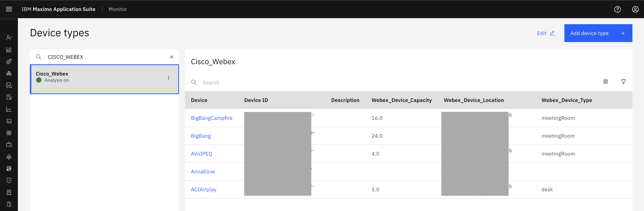This screenshot has height=211, width=644.
Task: Click meetingRoom in the BigBang row
Action: pos(558,136)
